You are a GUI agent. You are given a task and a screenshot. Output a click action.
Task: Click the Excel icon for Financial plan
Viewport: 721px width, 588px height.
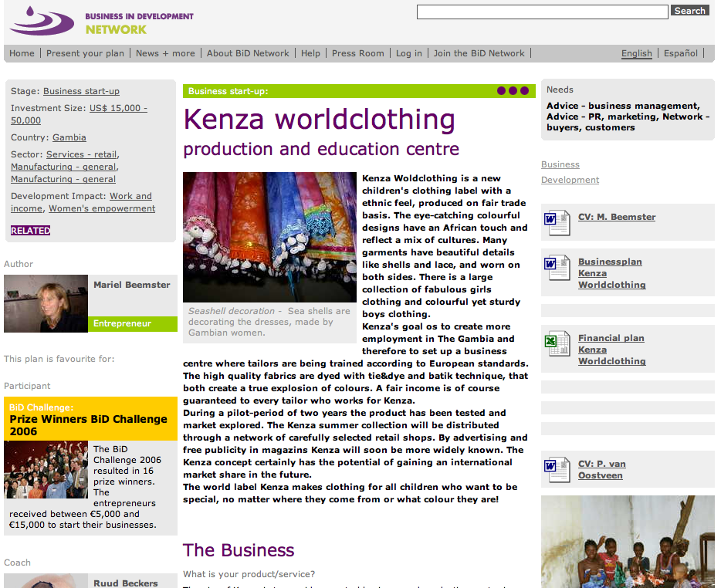click(557, 343)
